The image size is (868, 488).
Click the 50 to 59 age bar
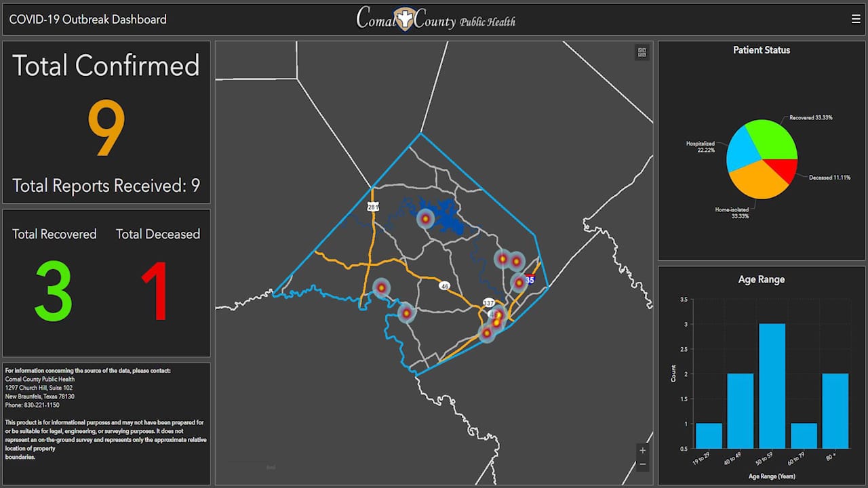tap(772, 386)
